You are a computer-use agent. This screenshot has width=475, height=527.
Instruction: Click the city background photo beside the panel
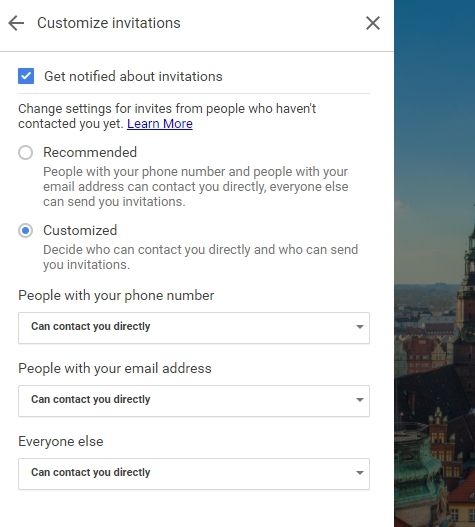(x=435, y=264)
